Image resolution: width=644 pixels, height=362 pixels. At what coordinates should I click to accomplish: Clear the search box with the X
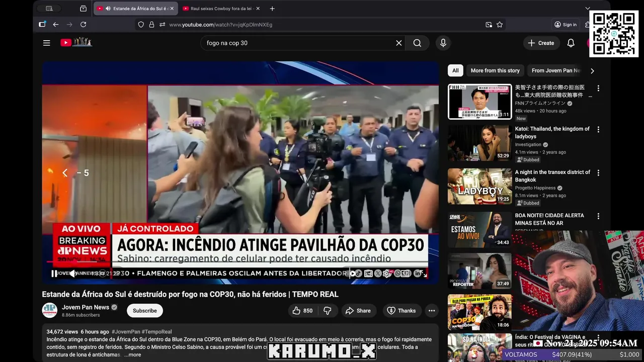pos(399,43)
